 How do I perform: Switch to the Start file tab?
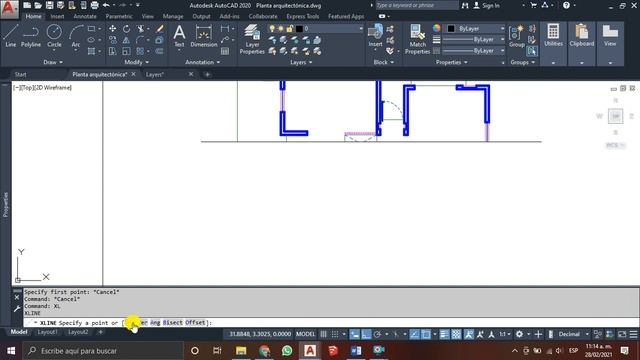pos(20,74)
